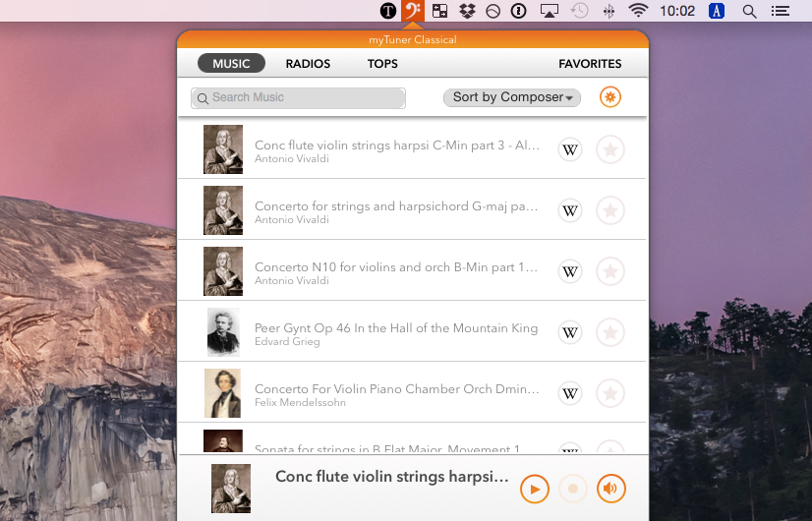Open the Notification Center list icon
Screen dimensions: 812x521
[780, 11]
